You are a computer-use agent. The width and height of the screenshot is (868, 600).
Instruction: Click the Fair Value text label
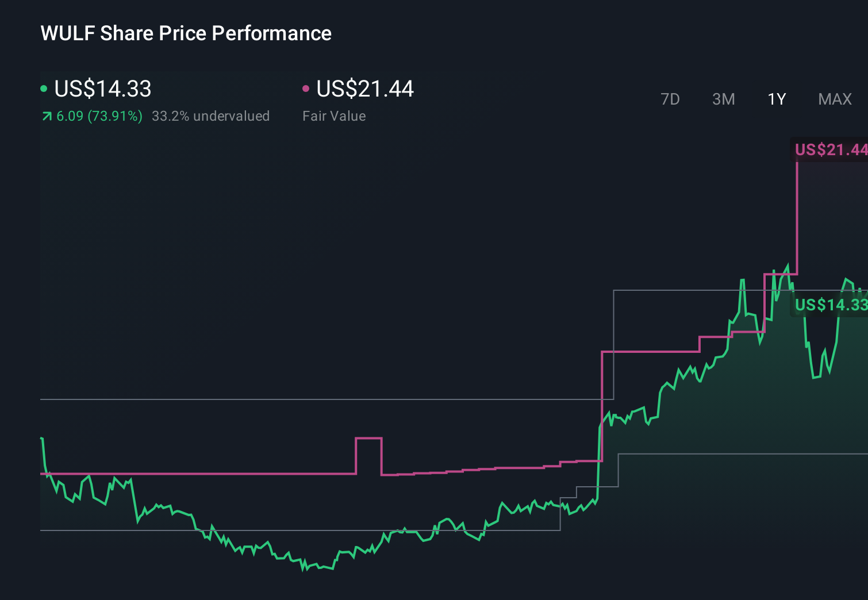333,116
